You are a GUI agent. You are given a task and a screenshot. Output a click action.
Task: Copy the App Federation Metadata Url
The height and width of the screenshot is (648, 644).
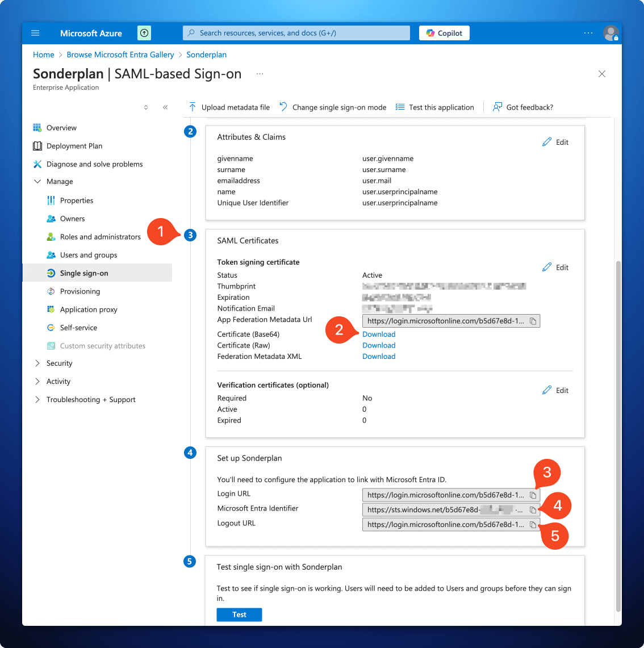click(533, 321)
